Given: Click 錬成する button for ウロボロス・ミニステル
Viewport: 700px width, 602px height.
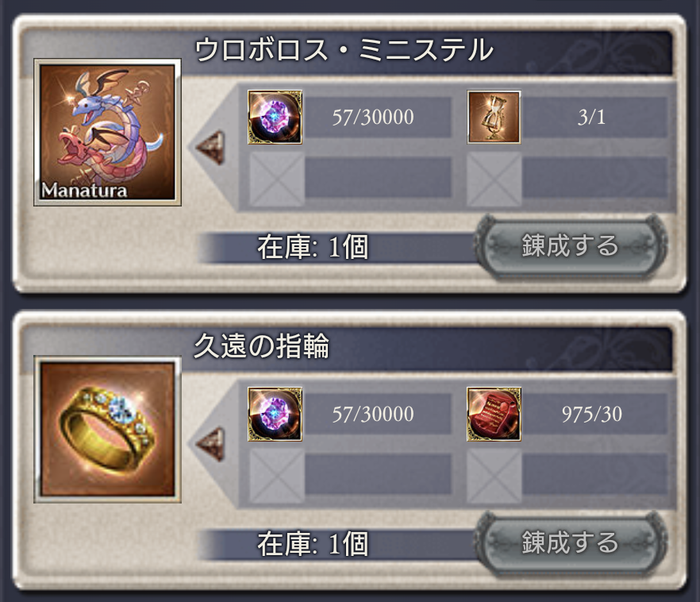Looking at the screenshot, I should tap(570, 246).
